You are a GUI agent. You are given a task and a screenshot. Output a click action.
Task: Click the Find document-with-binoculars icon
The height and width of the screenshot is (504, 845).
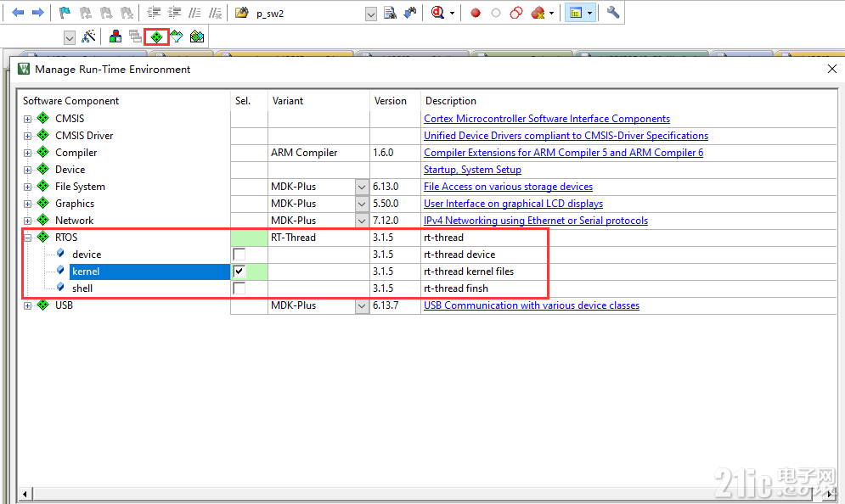(x=390, y=13)
